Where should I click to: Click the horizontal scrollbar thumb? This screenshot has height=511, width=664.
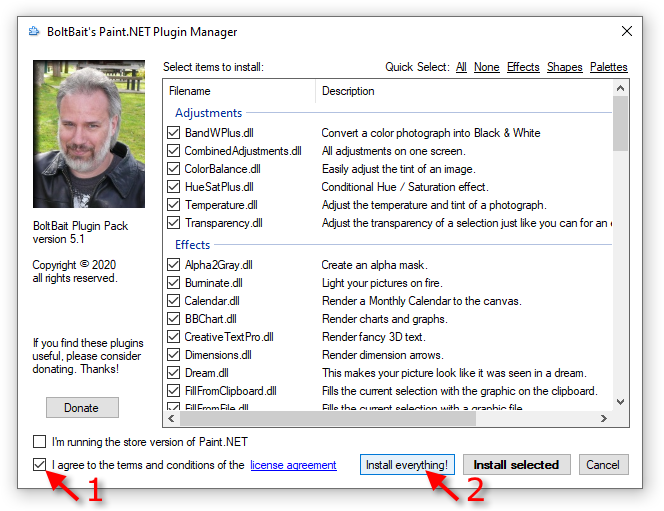tap(328, 419)
